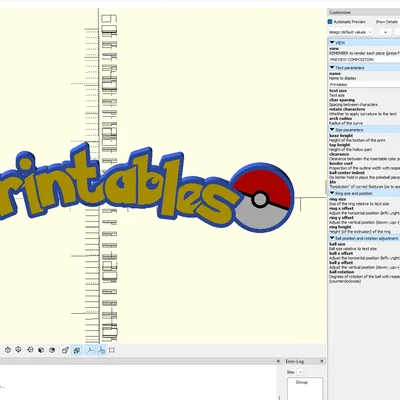Click the 'Radius of the curve' description

(346, 123)
